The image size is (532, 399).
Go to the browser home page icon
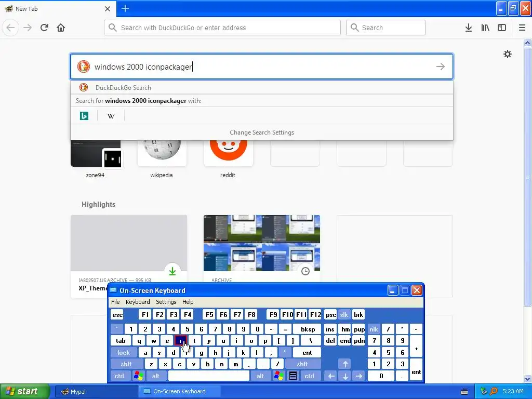(61, 28)
